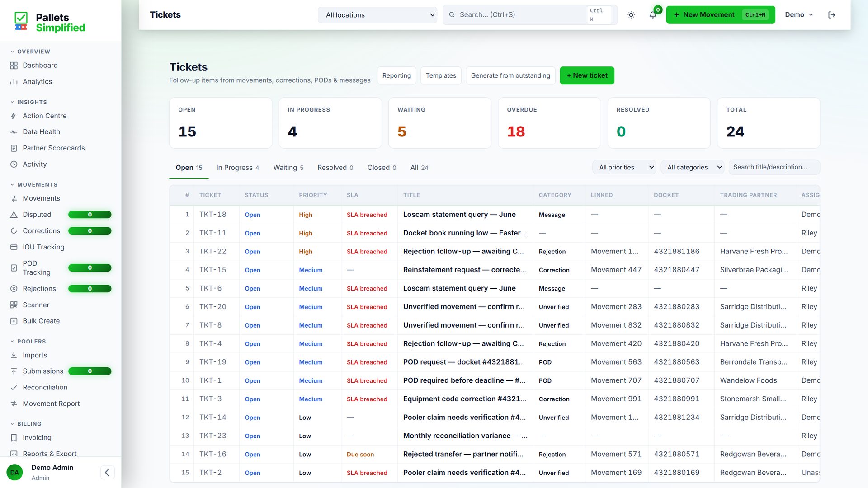Click the OVERDUE 18 stat card
The height and width of the screenshot is (488, 868).
(549, 123)
